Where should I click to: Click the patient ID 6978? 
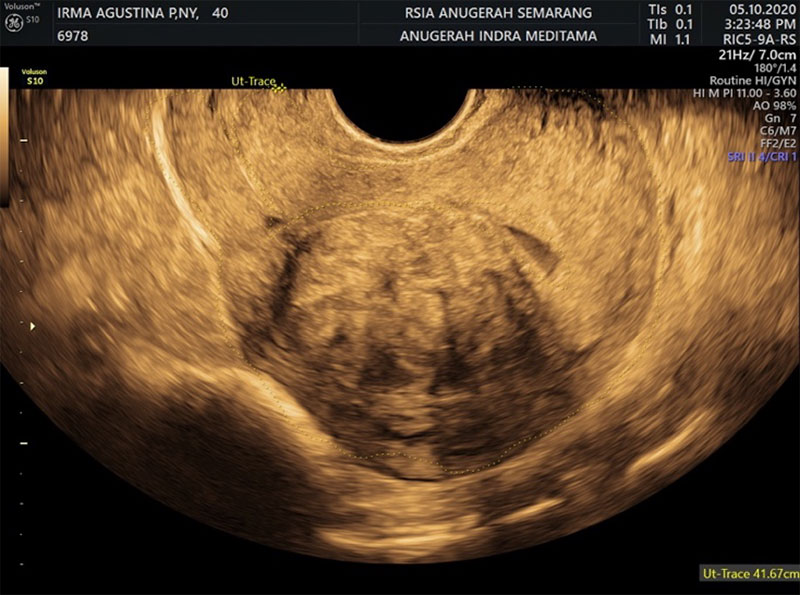pyautogui.click(x=72, y=36)
